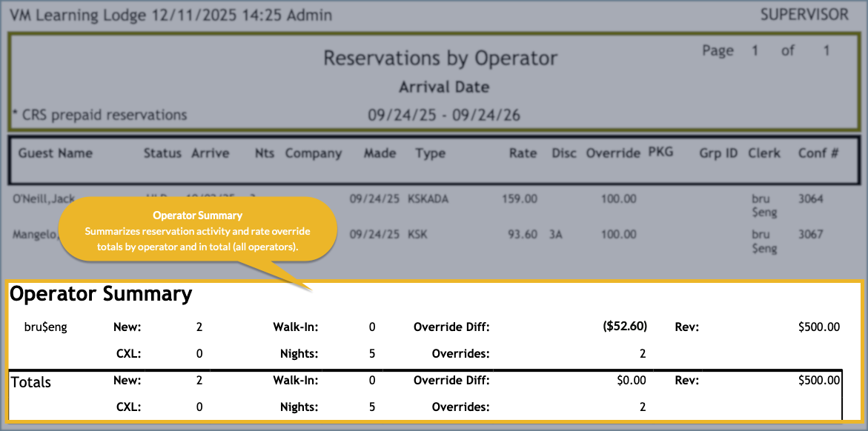Select the Arrival Date subtitle text

(x=444, y=87)
